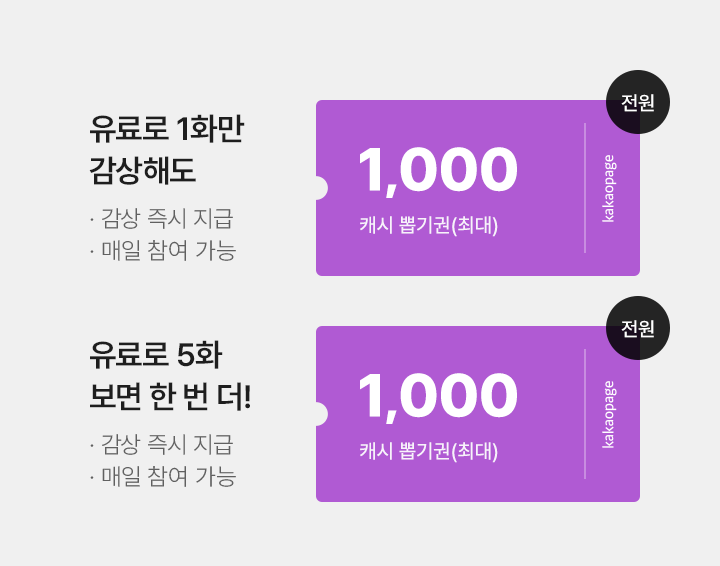Click the 유료로 1화만 감상해도 heading
This screenshot has width=720, height=566.
point(166,149)
